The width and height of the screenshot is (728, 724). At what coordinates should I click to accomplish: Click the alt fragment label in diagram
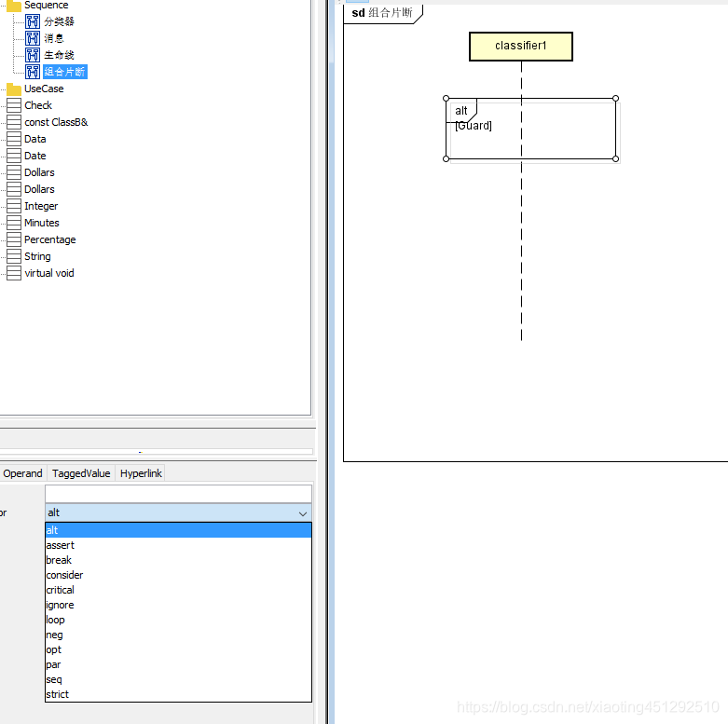point(461,111)
